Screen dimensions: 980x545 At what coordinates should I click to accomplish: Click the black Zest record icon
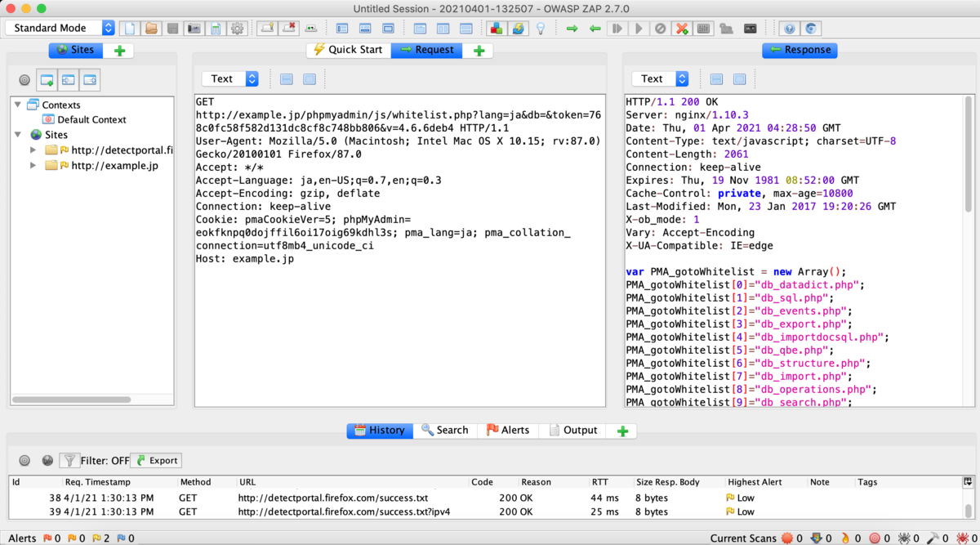(x=750, y=29)
